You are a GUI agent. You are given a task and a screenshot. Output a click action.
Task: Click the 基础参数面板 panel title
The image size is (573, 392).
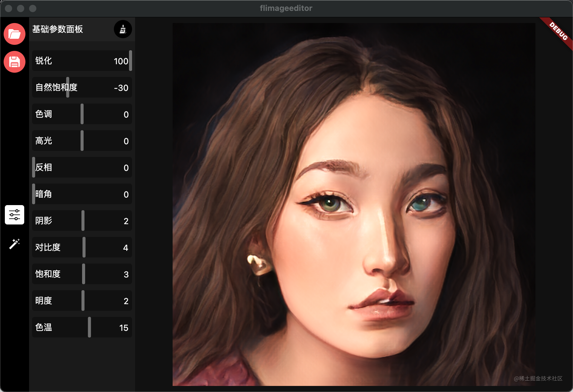[x=58, y=29]
